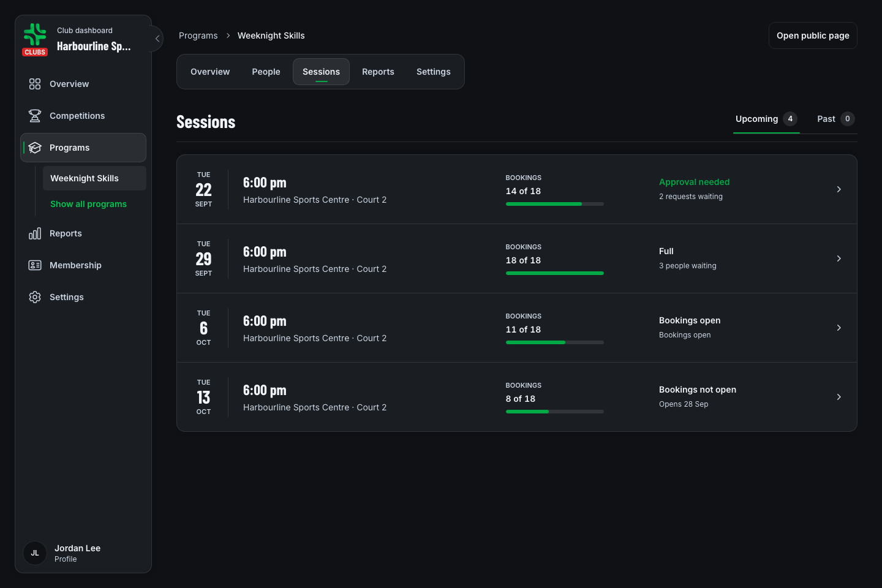
Task: Click Opens 28 Sep text
Action: coord(684,404)
